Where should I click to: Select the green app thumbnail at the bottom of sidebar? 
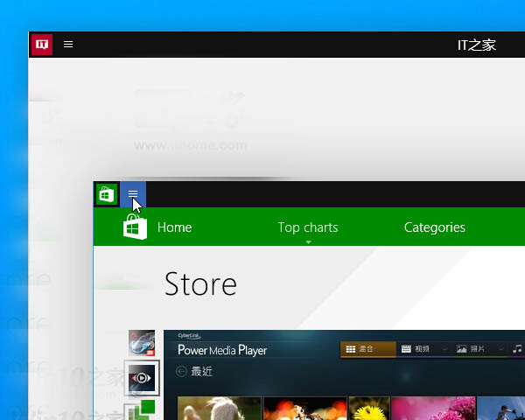(x=142, y=410)
